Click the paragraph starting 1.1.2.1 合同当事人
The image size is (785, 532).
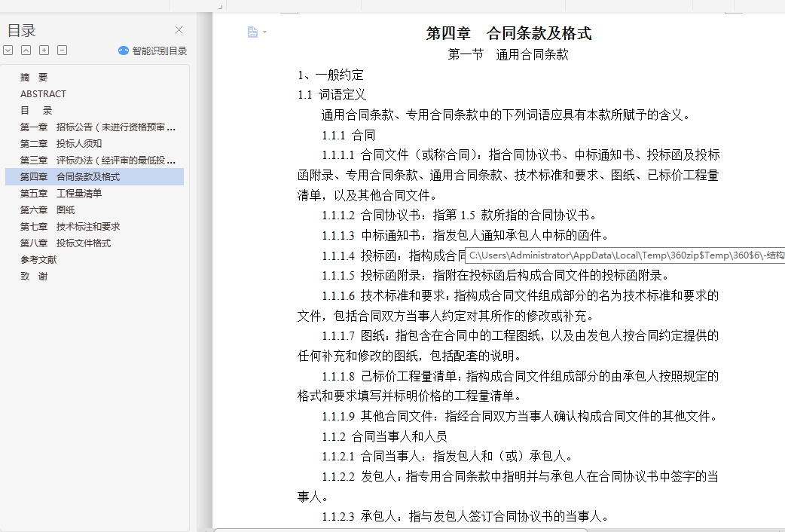click(447, 457)
